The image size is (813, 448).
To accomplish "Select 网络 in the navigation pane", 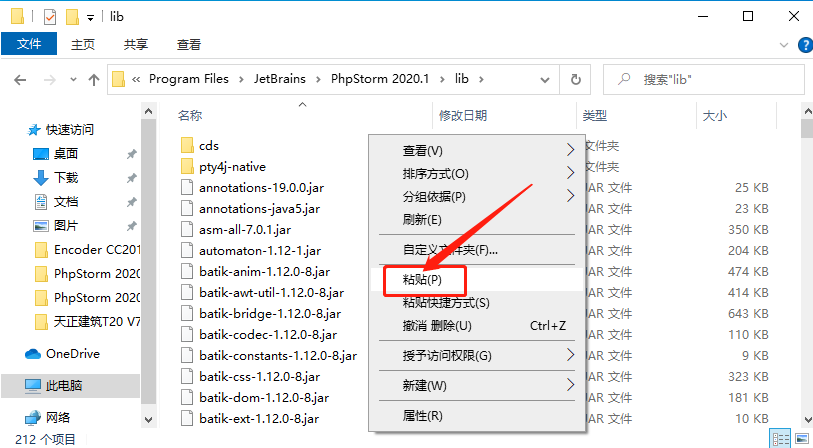I will 58,417.
